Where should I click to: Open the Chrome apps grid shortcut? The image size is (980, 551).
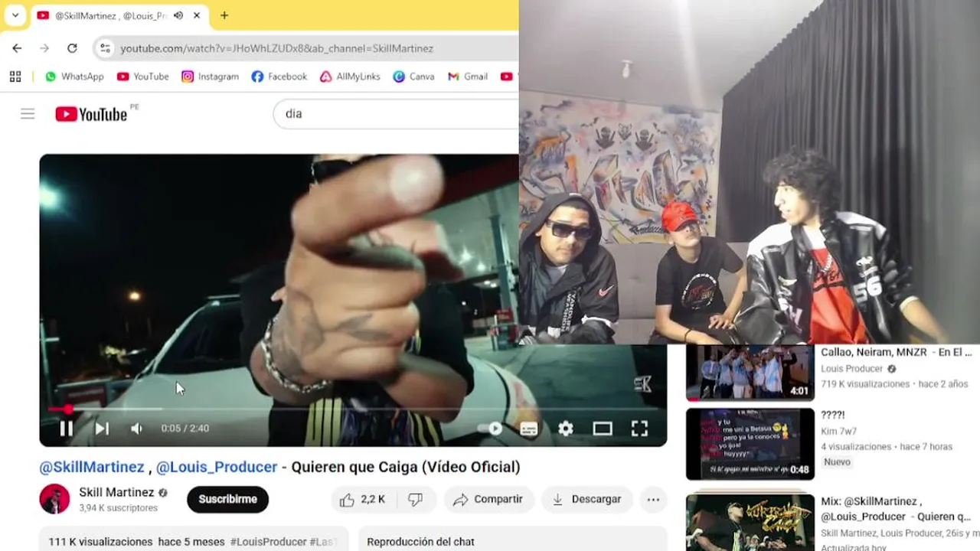[15, 77]
